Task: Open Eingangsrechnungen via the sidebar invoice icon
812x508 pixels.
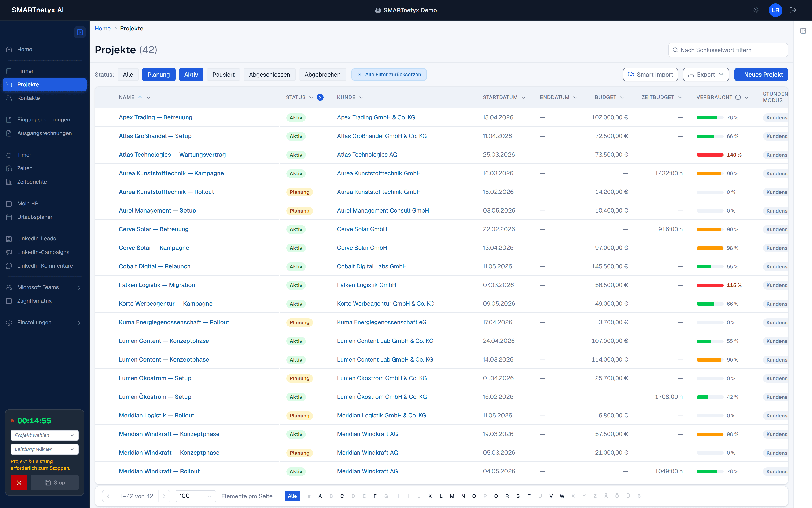Action: tap(9, 120)
